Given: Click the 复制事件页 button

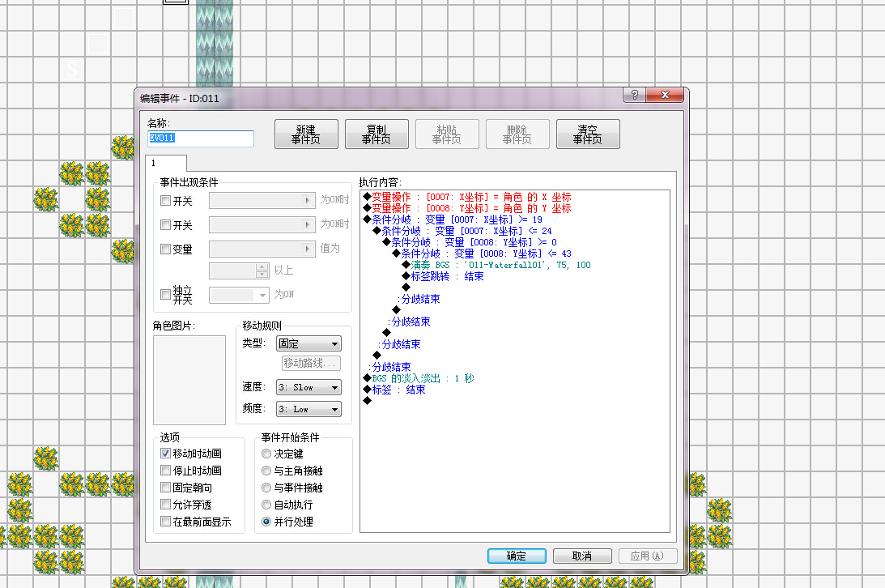Looking at the screenshot, I should 377,134.
